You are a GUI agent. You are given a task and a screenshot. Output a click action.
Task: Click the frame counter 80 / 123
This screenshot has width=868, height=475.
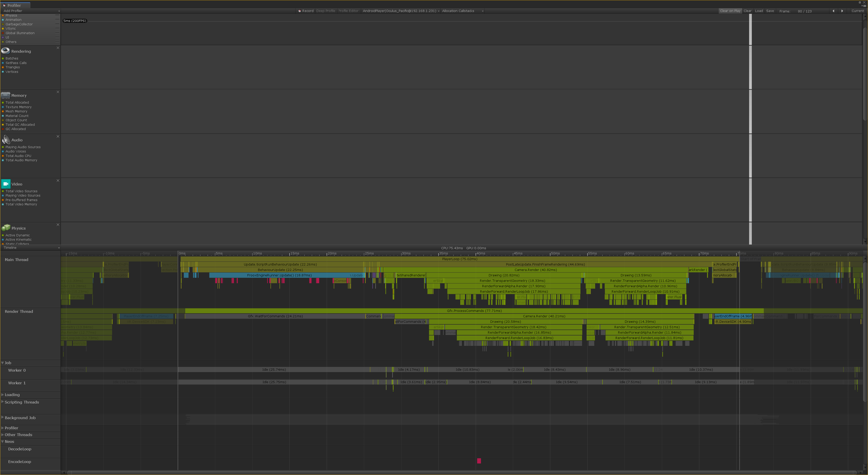point(805,11)
